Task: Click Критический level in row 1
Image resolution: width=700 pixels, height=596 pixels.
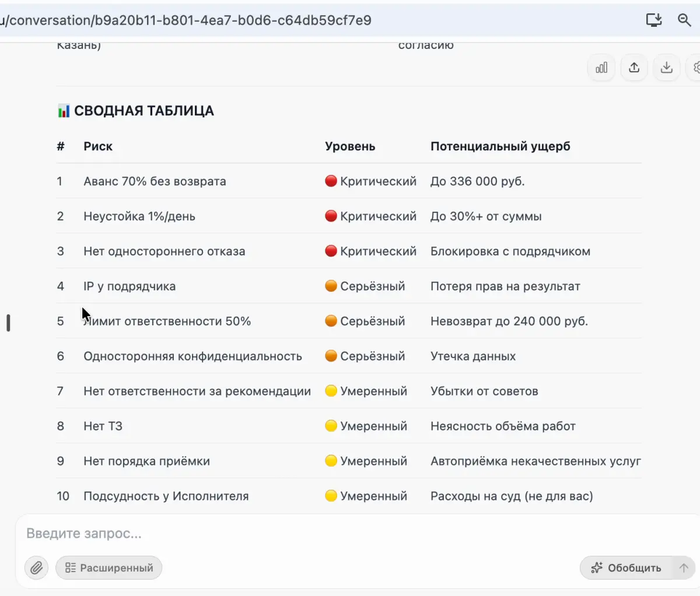Action: [371, 181]
